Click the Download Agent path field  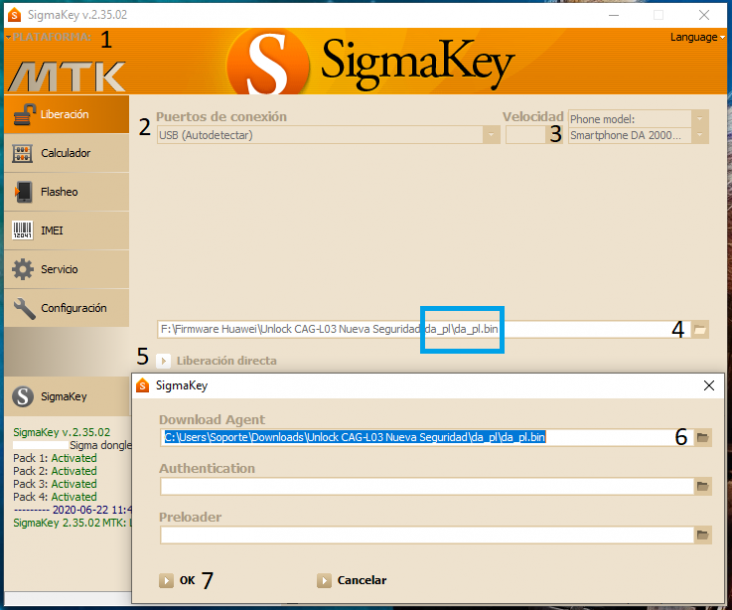(427, 437)
